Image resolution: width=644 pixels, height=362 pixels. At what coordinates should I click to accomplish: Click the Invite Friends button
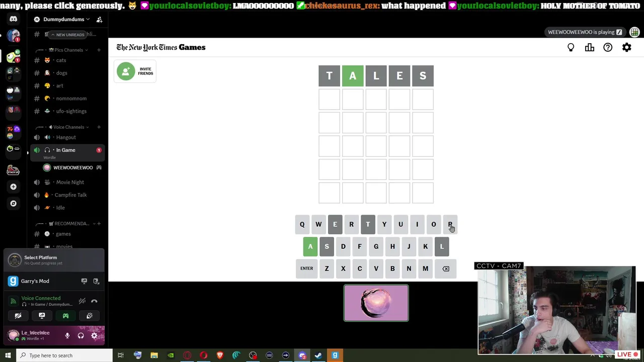point(135,71)
